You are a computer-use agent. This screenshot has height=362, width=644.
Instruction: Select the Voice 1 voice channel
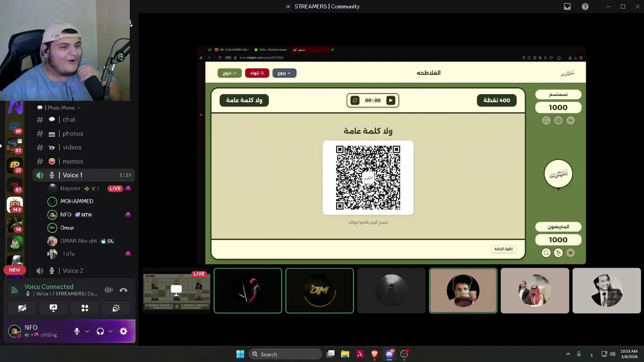pyautogui.click(x=84, y=175)
